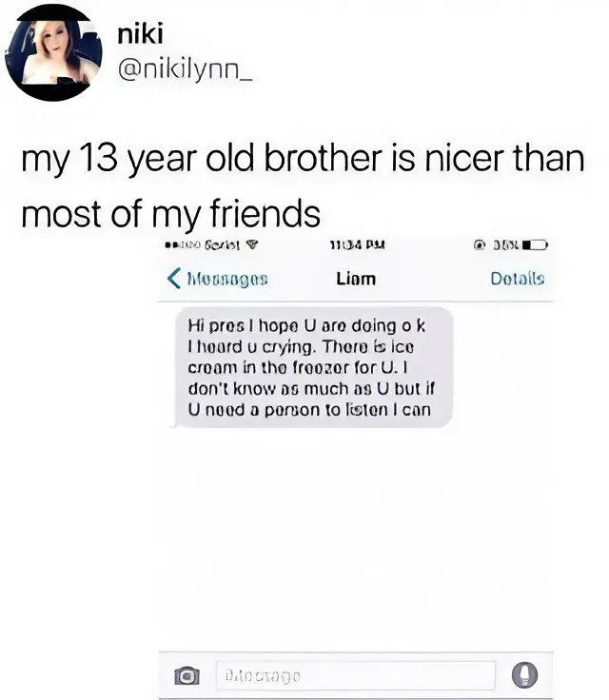Select Liam's gray message bubble
The height and width of the screenshot is (700, 609).
[x=312, y=367]
